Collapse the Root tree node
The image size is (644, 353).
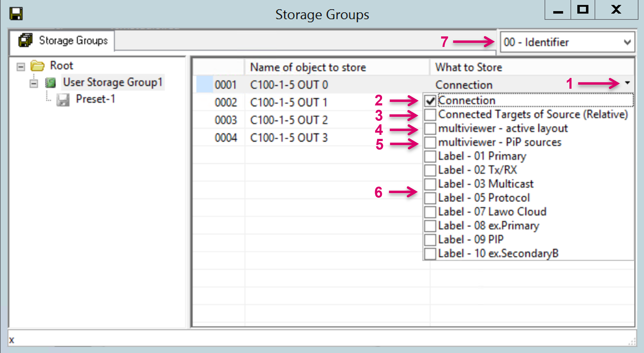tap(21, 67)
